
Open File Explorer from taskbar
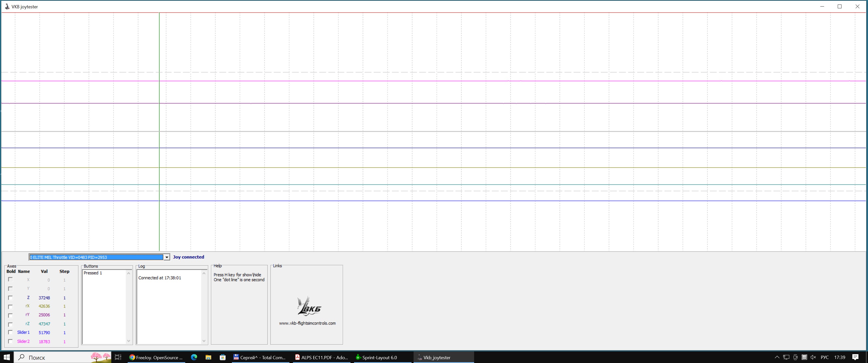[x=208, y=357]
